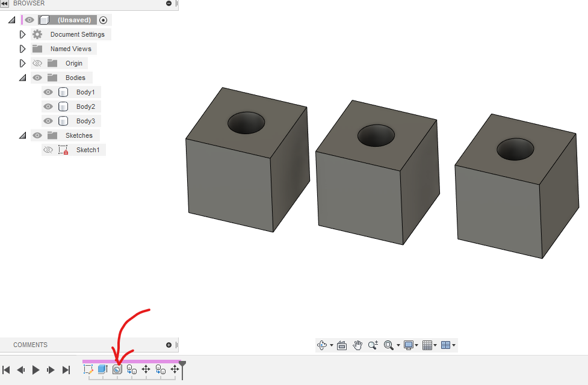Activate the Zoom tool
Viewport: 588px width, 385px height.
(373, 345)
